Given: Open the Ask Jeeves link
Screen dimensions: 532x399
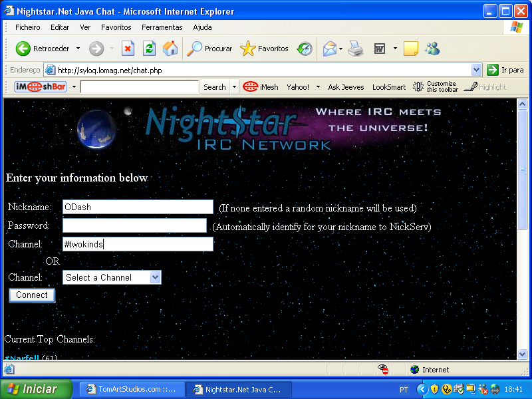Looking at the screenshot, I should pos(346,87).
